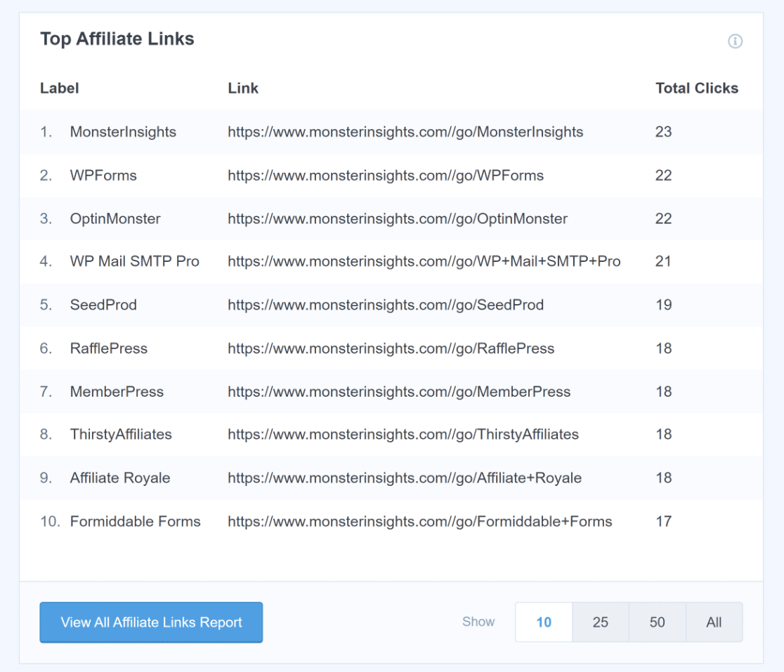Click the SeedProd label in row 5
The width and height of the screenshot is (784, 672).
click(103, 305)
